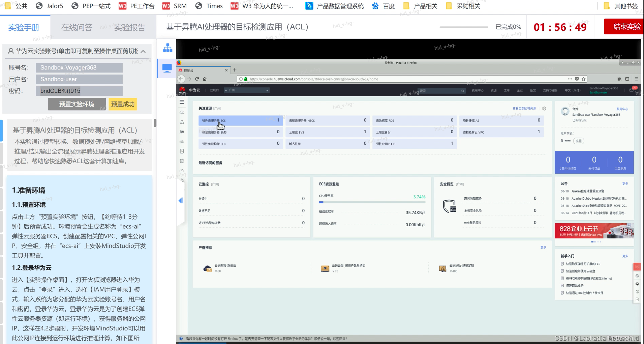
Task: Open a new Firefox tab with plus
Action: tap(235, 70)
